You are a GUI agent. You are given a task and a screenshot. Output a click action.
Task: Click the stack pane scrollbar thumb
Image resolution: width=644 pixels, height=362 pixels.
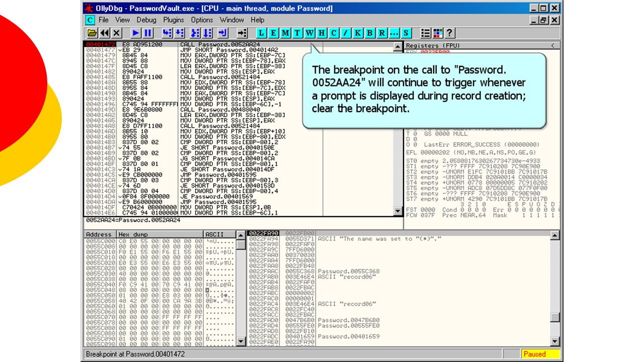tap(555, 317)
